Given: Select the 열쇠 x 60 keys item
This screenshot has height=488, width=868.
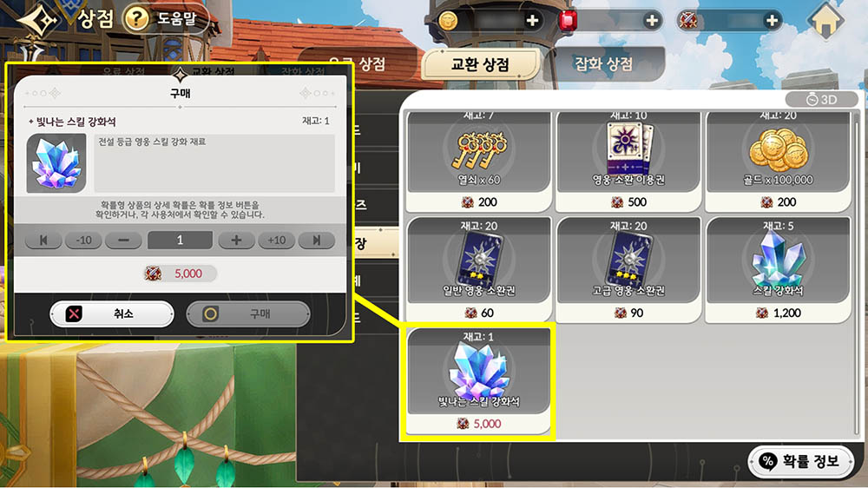Looking at the screenshot, I should pos(479,162).
